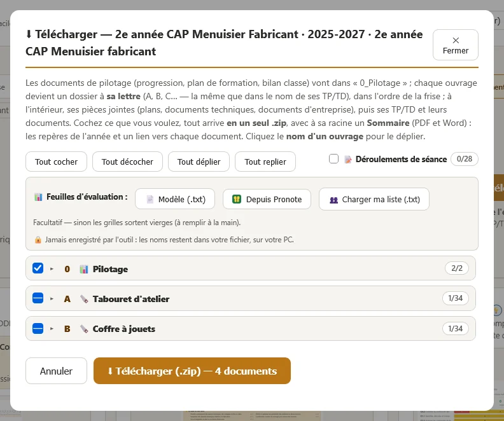This screenshot has width=504, height=421.
Task: Click the Facultatif note text
Action: point(137,223)
